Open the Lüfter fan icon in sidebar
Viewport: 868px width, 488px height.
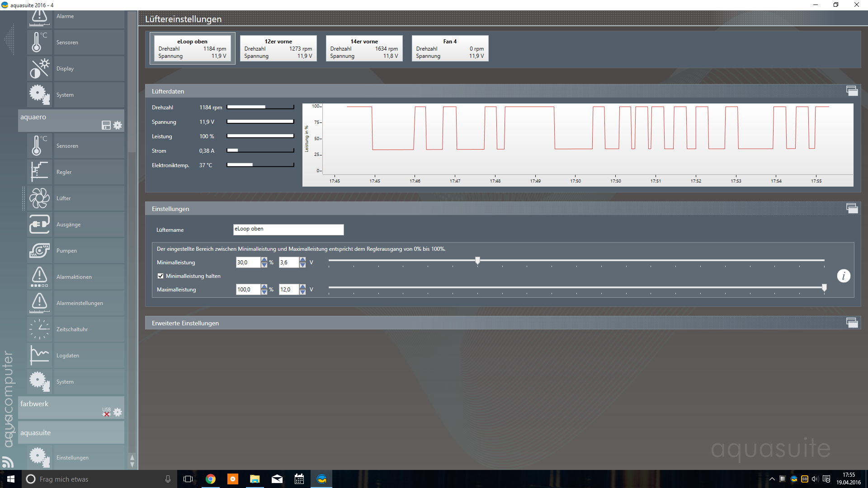click(x=39, y=198)
